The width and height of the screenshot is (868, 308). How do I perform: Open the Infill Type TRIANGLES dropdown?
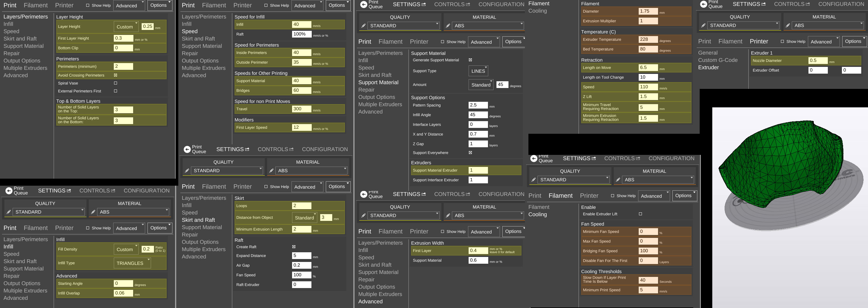(x=132, y=263)
